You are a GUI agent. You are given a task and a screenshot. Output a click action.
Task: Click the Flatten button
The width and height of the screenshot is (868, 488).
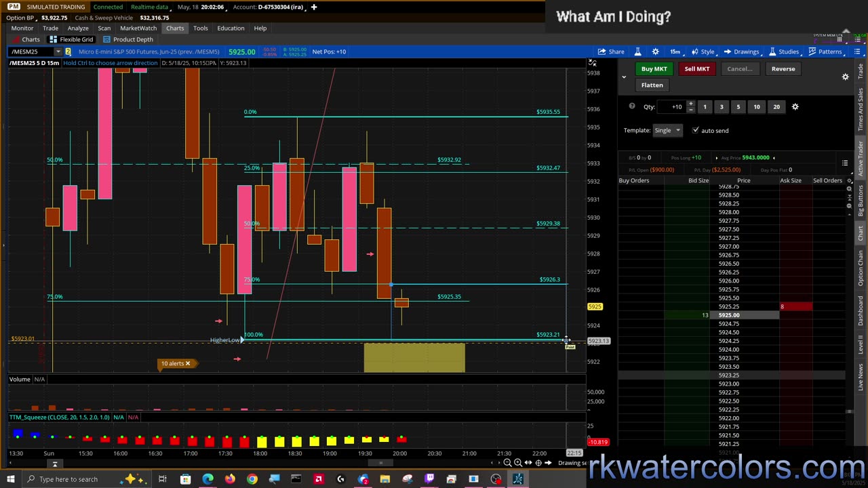[x=652, y=85]
